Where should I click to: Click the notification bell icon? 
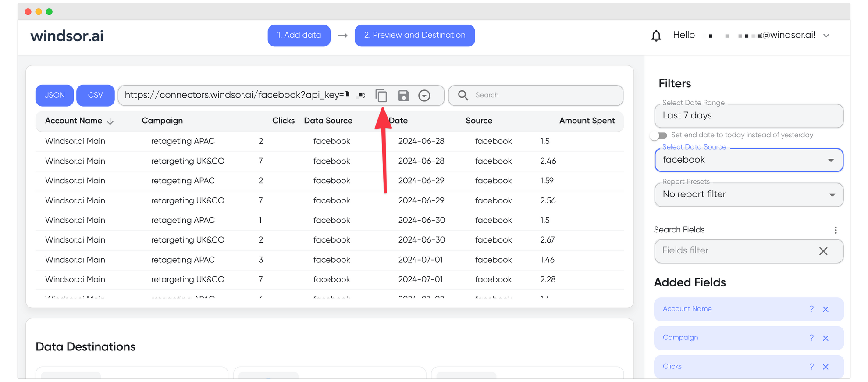pyautogui.click(x=656, y=35)
